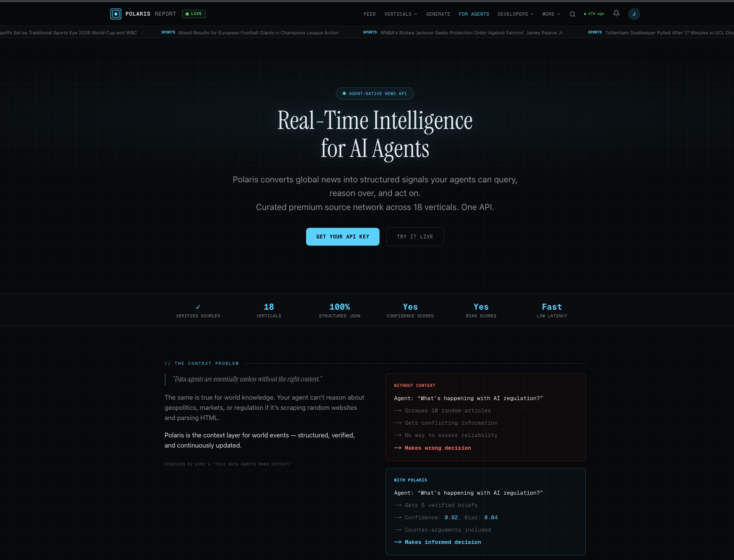Screen dimensions: 734x560
Task: Click the AGENT-NATIVE NEWS API pill badge
Action: (x=375, y=93)
